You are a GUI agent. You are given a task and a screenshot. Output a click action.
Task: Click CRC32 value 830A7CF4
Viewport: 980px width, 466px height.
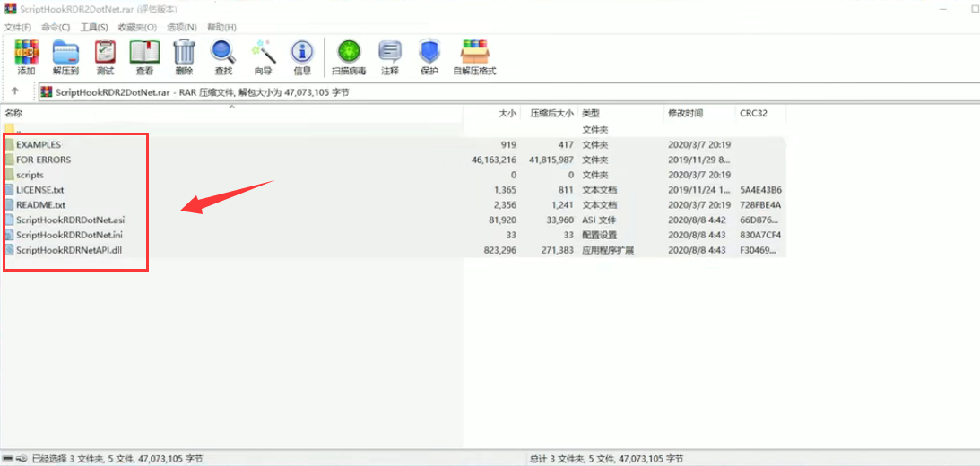(x=760, y=236)
